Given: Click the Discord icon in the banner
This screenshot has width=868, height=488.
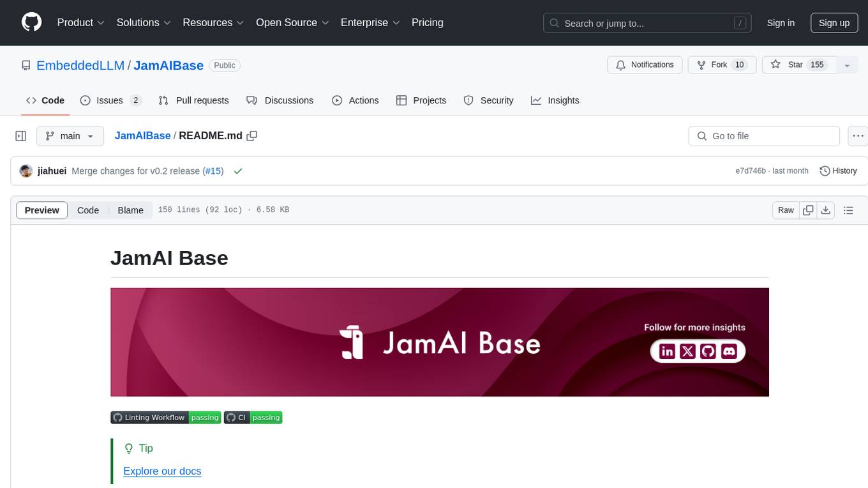Looking at the screenshot, I should [729, 351].
